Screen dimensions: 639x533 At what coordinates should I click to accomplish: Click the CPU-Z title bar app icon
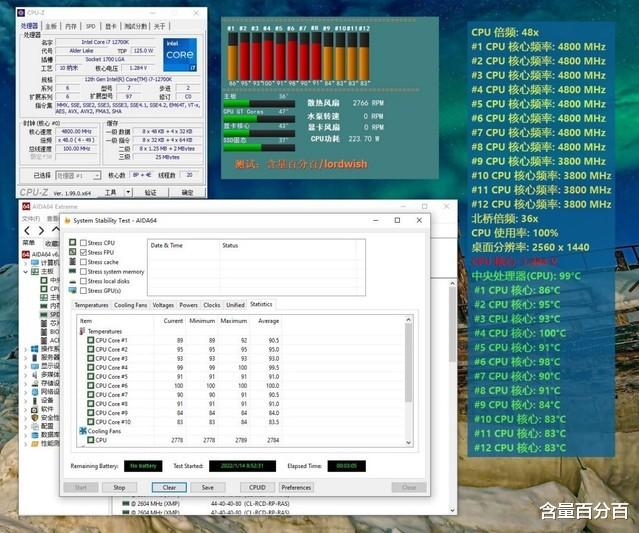(x=21, y=13)
